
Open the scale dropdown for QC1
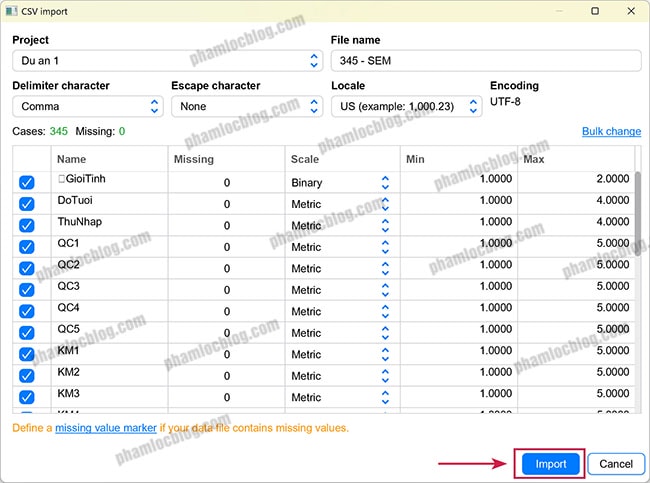pyautogui.click(x=341, y=247)
